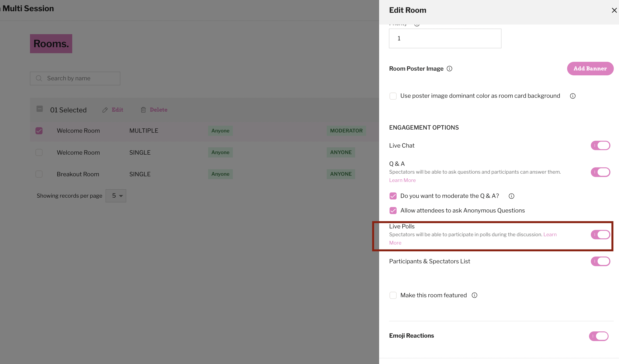Disable the Live Polls toggle

(600, 235)
